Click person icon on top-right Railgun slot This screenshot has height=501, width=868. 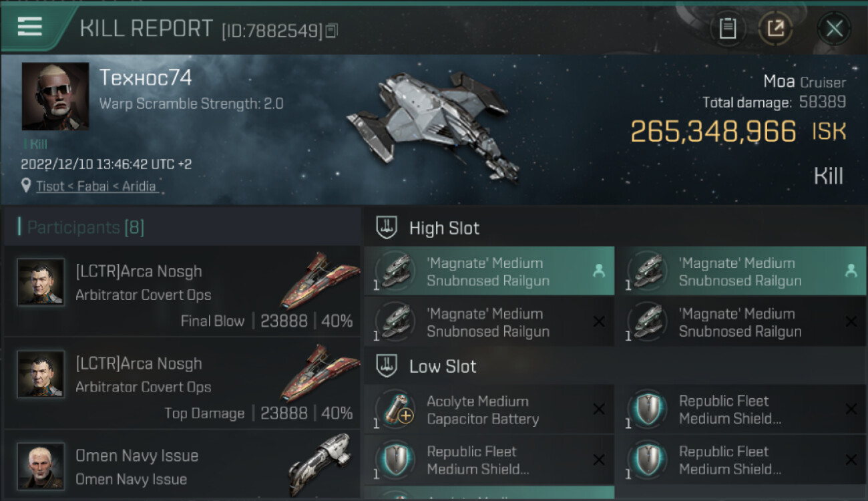pos(850,271)
